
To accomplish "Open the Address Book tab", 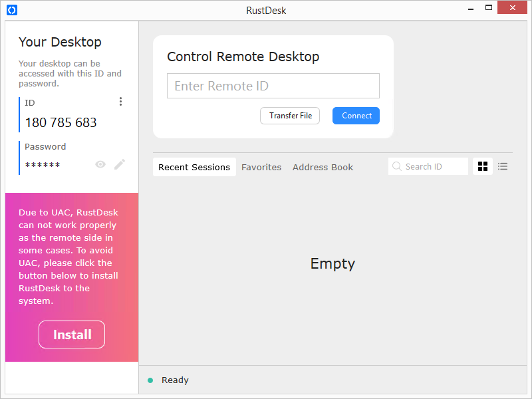I will click(x=323, y=167).
